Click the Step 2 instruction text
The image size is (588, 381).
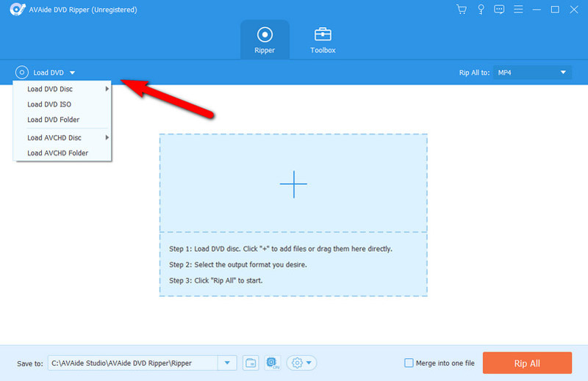tap(237, 264)
